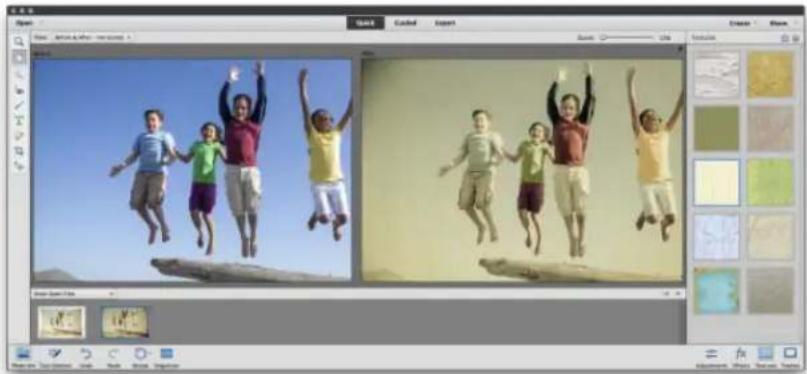The image size is (807, 374).
Task: Select the Red Eye Removal tool
Action: [19, 90]
